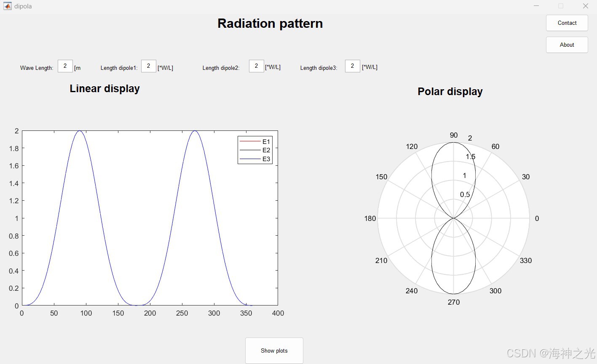Click the 'Length dipole1:' label
The height and width of the screenshot is (364, 597).
tap(119, 68)
